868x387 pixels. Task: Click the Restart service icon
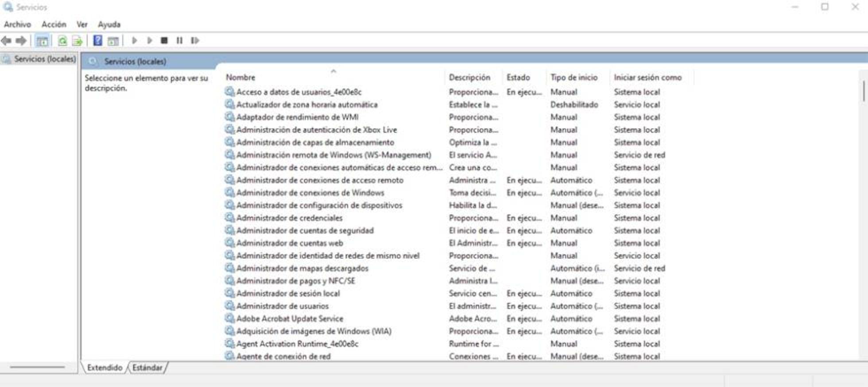tap(195, 41)
